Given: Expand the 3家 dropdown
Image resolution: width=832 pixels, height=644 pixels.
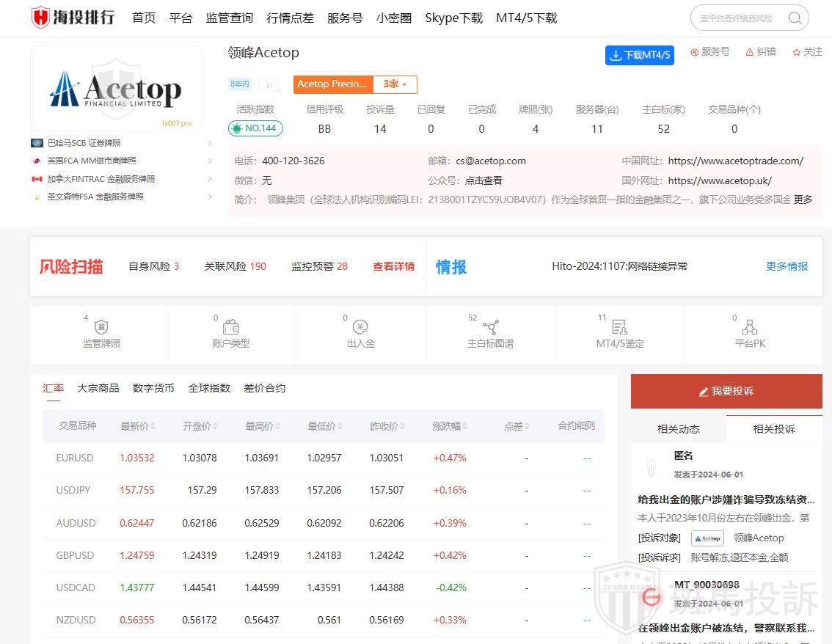Looking at the screenshot, I should [395, 84].
